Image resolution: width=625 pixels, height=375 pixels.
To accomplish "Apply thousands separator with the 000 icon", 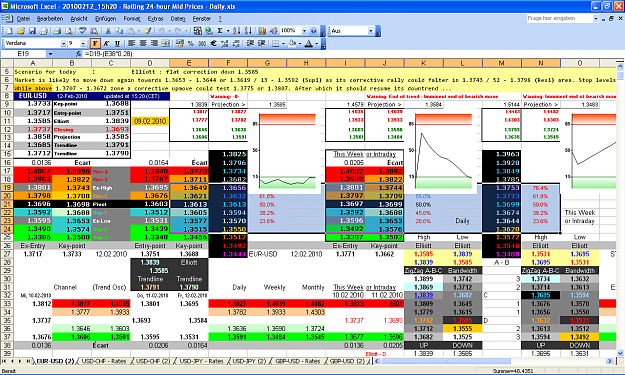I will point(202,43).
